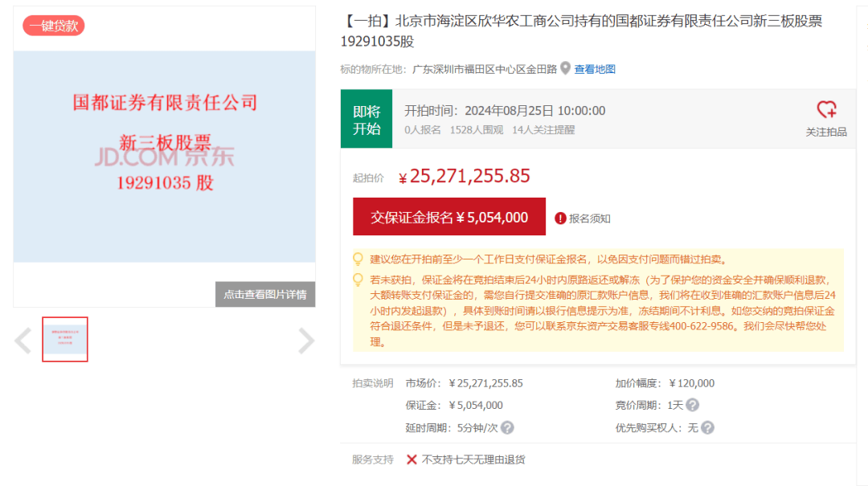Open 查看地图 map link
The image size is (868, 486).
(x=595, y=69)
